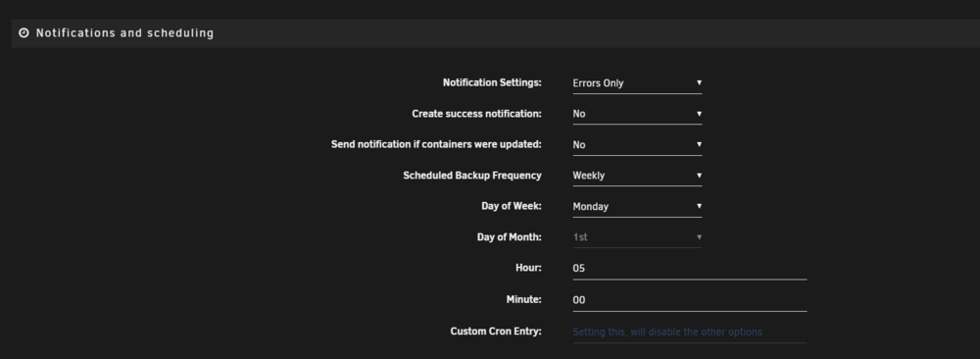Click the arrow on Create success notification select
980x359 pixels.
[x=699, y=114]
